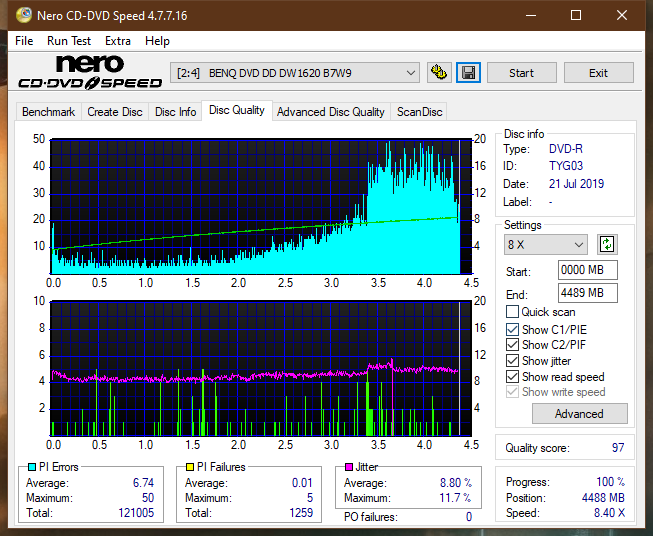
Task: Click the disc ID value TYG03
Action: pos(566,166)
